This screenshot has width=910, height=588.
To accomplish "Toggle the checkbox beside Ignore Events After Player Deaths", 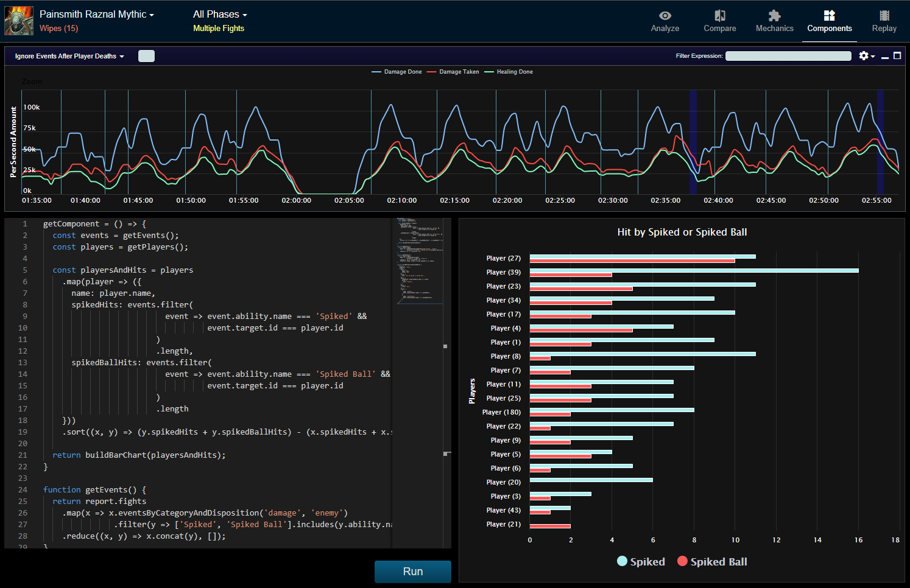I will click(146, 55).
